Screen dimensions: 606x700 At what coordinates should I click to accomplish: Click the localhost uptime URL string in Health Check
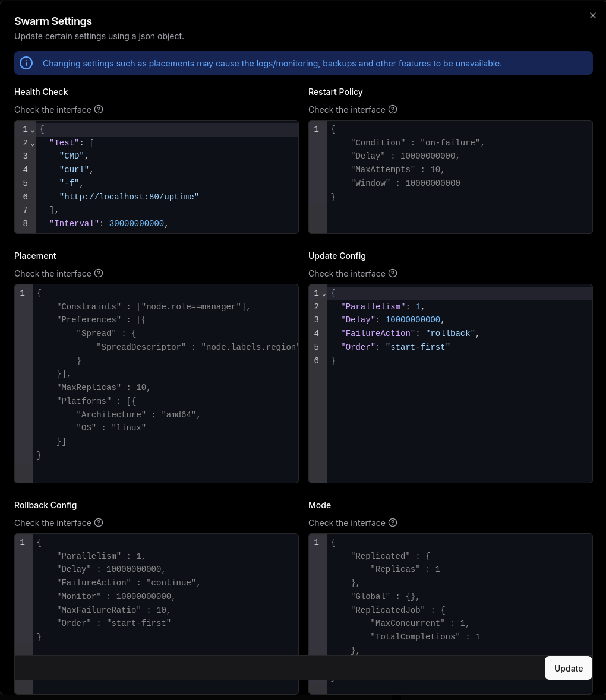(129, 197)
